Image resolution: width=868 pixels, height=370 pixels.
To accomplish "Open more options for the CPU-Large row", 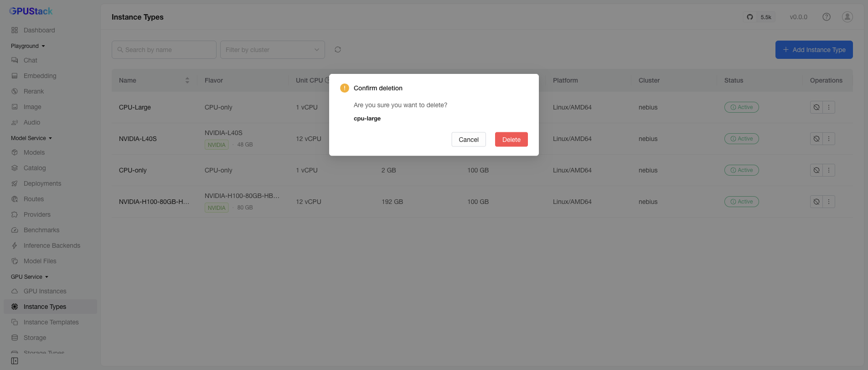I will click(829, 107).
